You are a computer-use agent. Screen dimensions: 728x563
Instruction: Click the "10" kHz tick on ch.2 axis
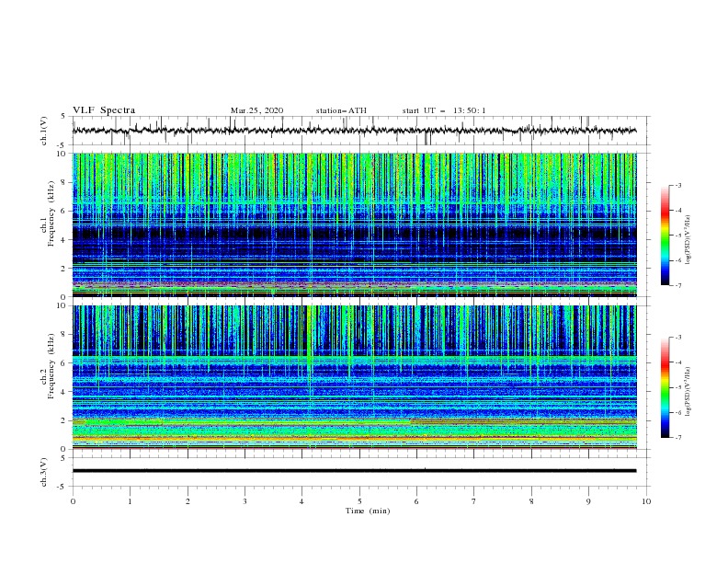[62, 305]
